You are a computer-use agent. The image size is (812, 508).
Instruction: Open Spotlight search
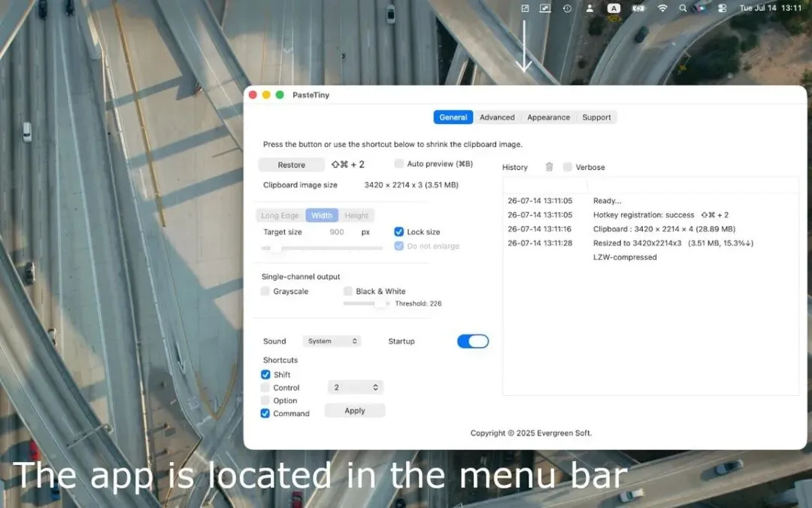683,8
